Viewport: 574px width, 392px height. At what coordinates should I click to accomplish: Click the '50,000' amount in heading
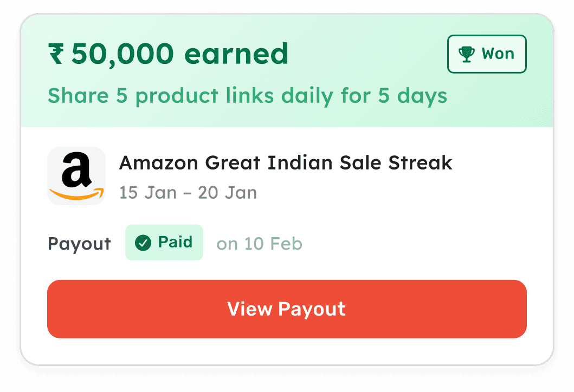click(x=122, y=54)
